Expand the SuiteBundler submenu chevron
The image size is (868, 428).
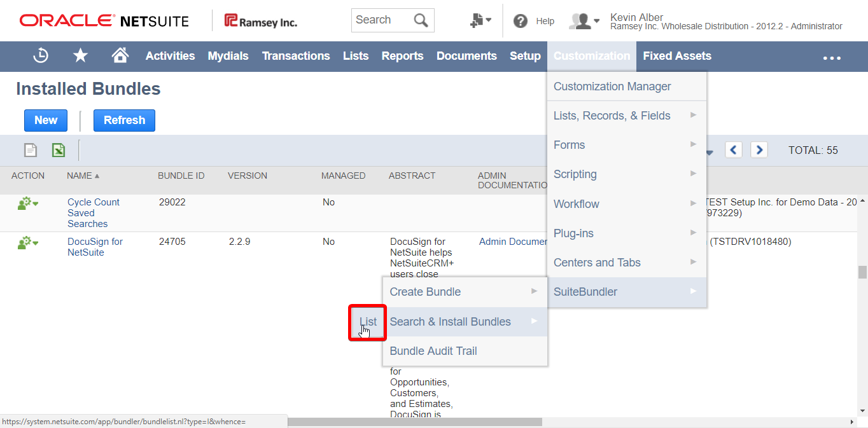(x=693, y=291)
